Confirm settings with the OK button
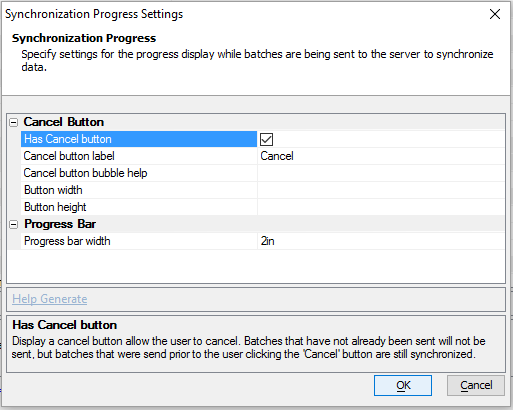Viewport: 513px width, 410px height. [x=403, y=385]
